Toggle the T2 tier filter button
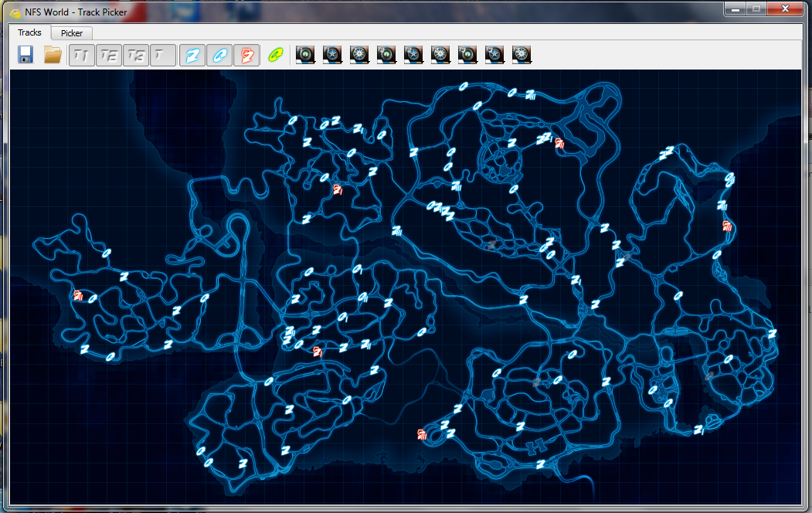 point(109,55)
